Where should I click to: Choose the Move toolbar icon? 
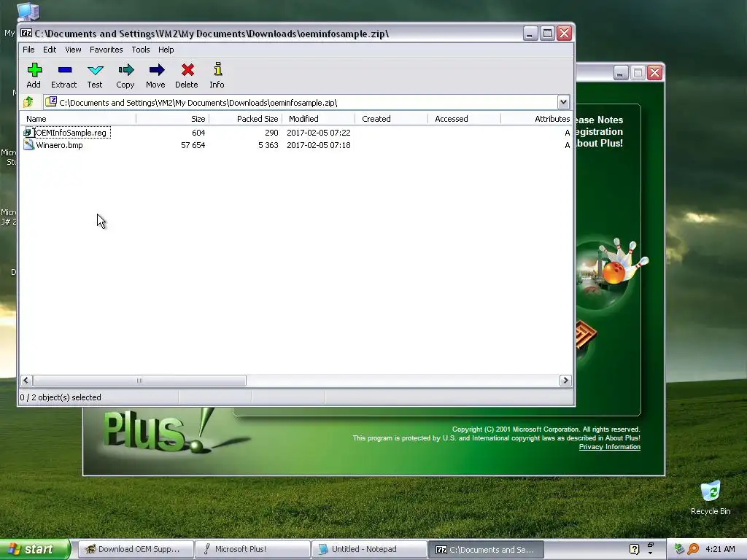pyautogui.click(x=156, y=70)
